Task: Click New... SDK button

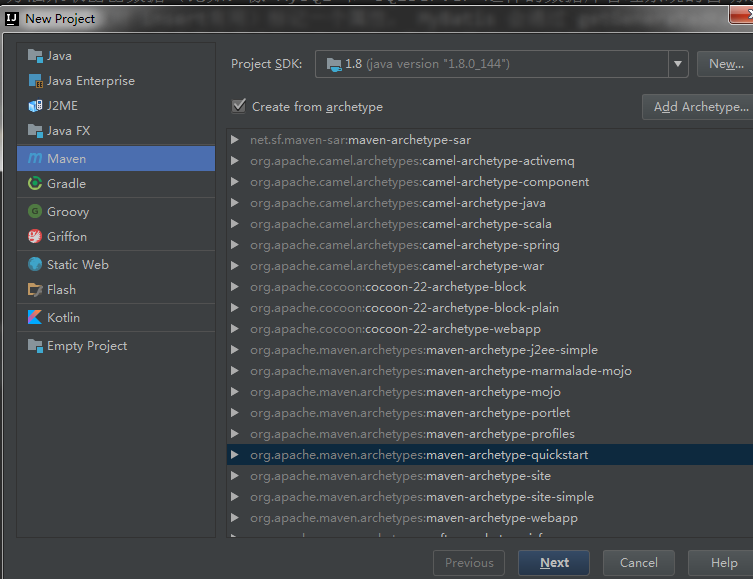Action: click(726, 64)
